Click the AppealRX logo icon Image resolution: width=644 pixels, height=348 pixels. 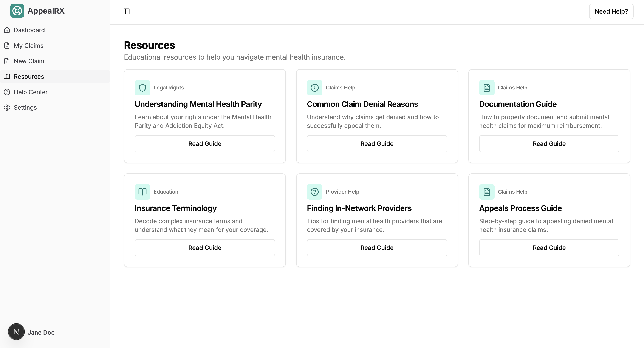tap(17, 11)
